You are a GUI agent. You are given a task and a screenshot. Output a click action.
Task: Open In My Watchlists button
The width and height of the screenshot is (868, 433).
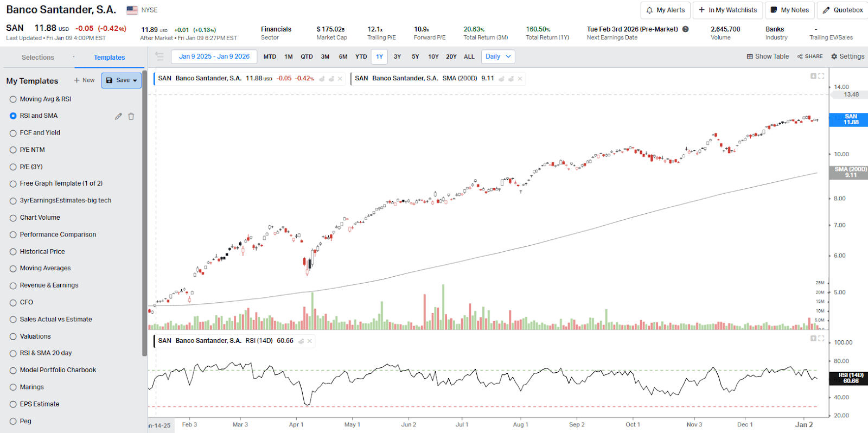pyautogui.click(x=728, y=10)
